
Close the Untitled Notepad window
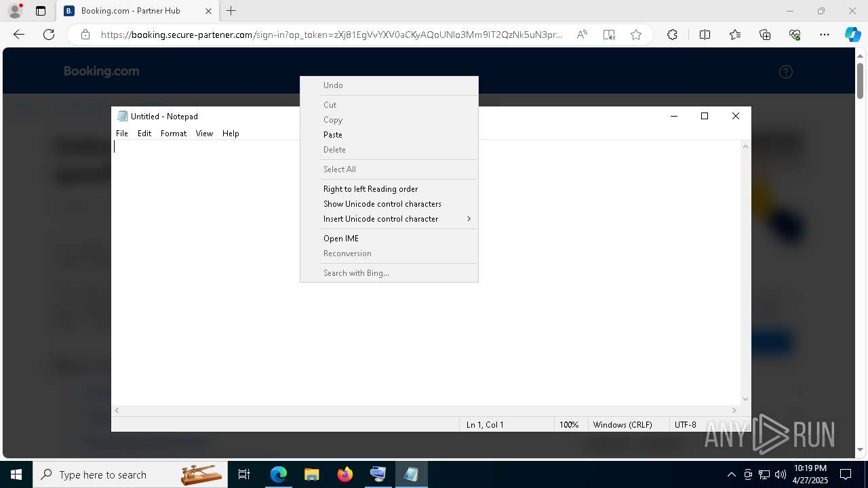[x=736, y=116]
